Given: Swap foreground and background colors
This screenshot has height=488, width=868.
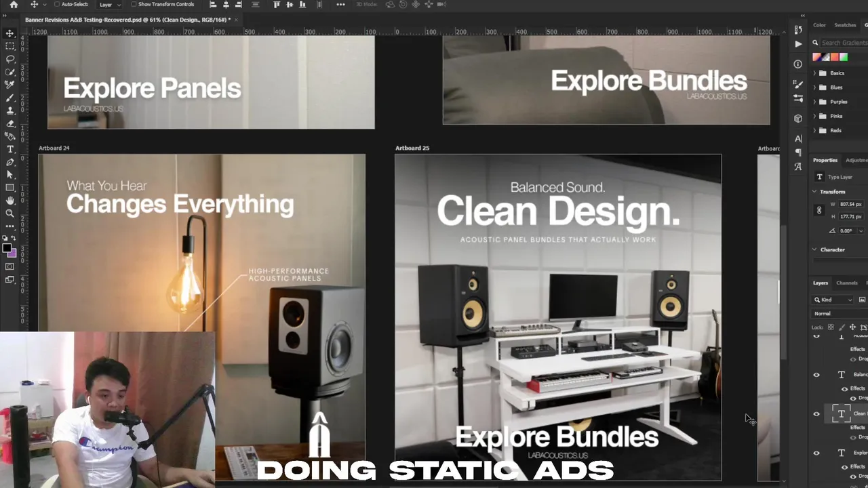Looking at the screenshot, I should (15, 239).
